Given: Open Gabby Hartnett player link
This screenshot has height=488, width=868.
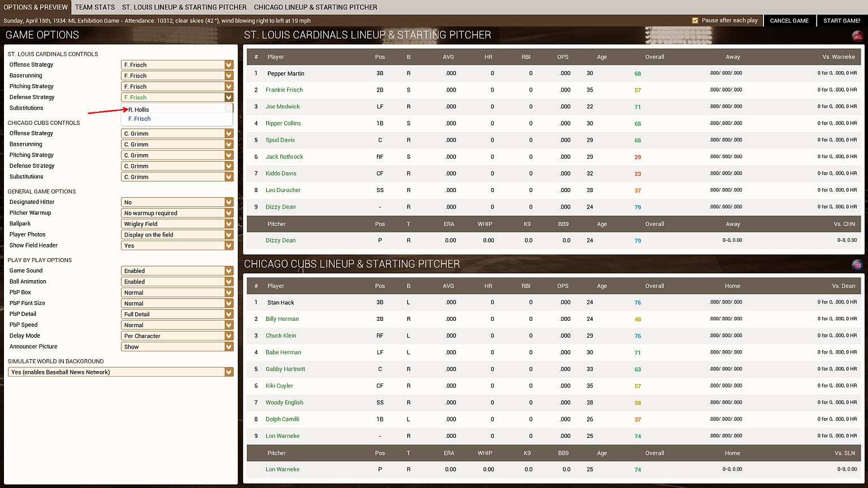Looking at the screenshot, I should 285,369.
